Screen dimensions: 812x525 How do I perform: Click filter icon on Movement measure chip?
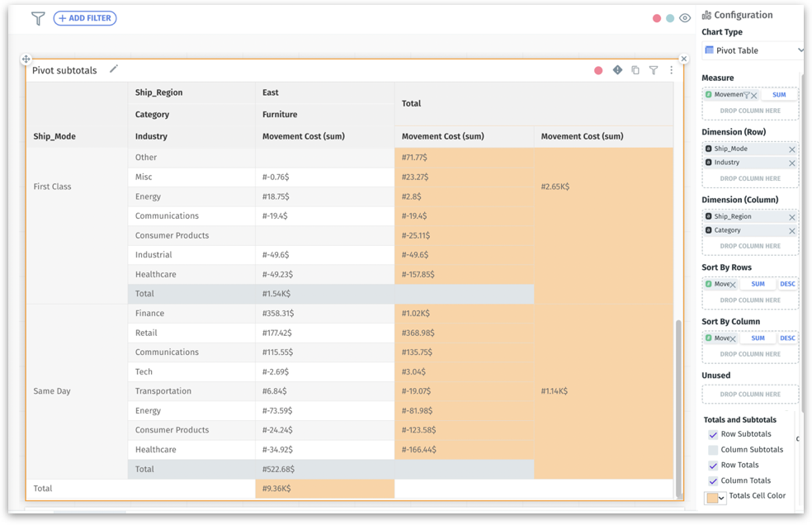coord(745,95)
